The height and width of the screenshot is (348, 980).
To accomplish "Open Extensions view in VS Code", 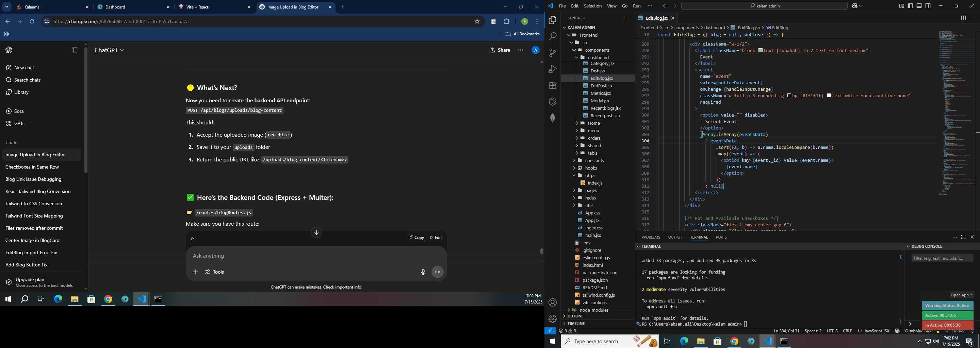I will tap(552, 86).
